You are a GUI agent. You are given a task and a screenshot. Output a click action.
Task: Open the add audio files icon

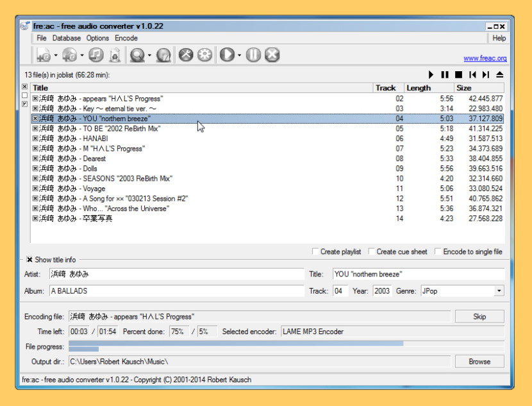42,55
